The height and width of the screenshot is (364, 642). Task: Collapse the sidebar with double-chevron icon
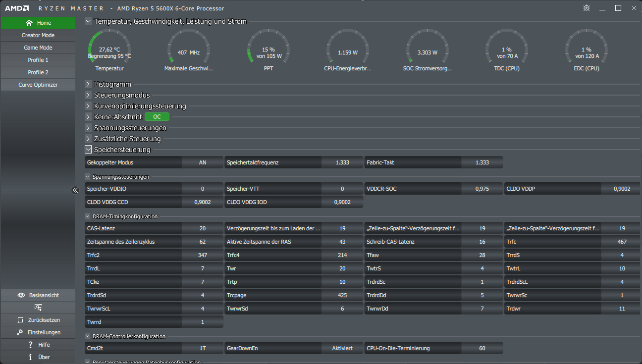coord(75,190)
